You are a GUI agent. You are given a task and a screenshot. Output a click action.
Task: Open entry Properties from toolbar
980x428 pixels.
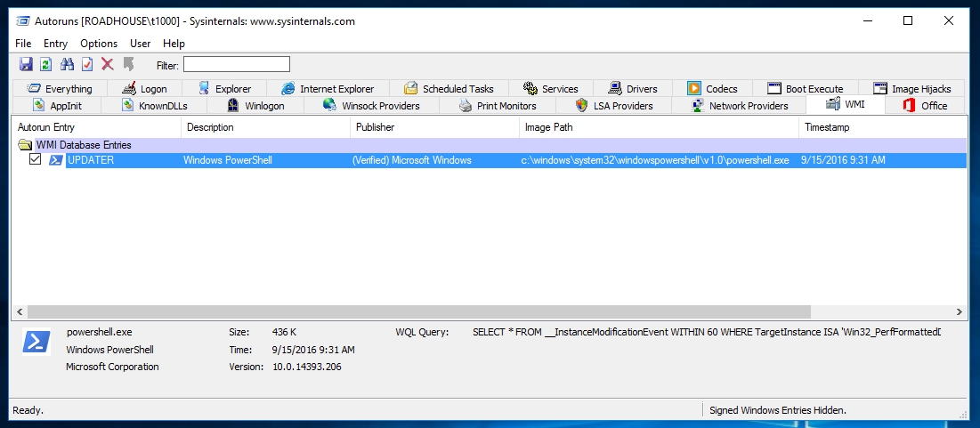[87, 64]
